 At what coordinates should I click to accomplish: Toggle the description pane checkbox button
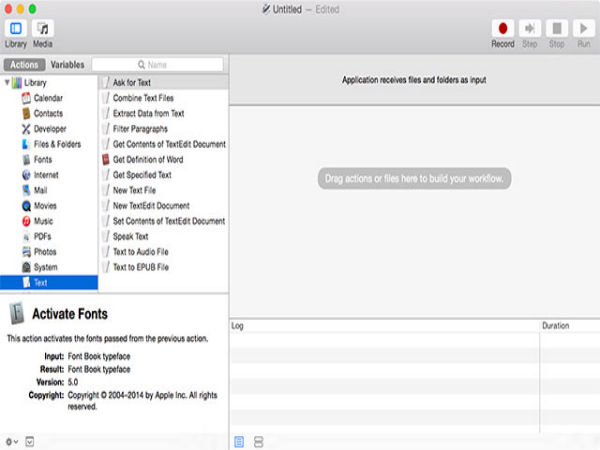coord(29,442)
